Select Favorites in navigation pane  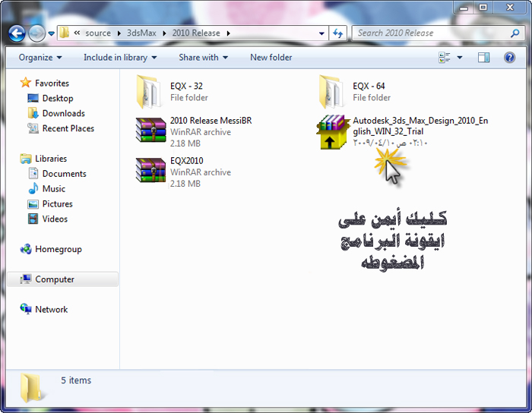(x=52, y=83)
